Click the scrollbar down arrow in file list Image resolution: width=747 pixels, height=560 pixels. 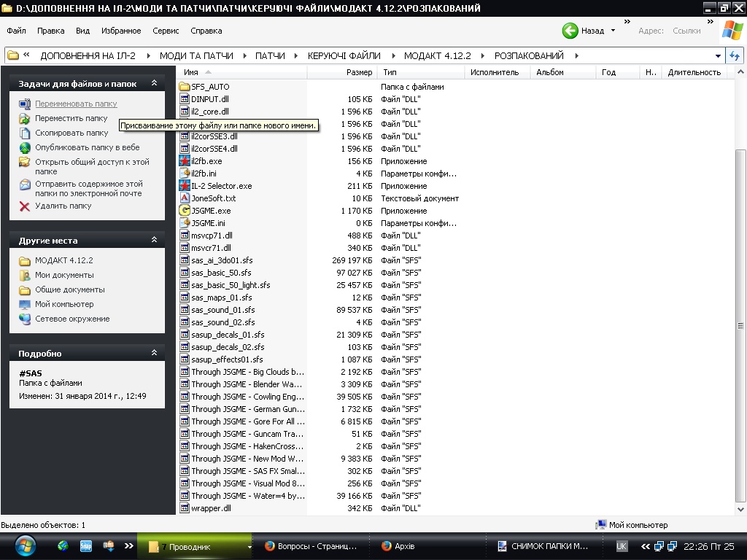click(x=740, y=509)
